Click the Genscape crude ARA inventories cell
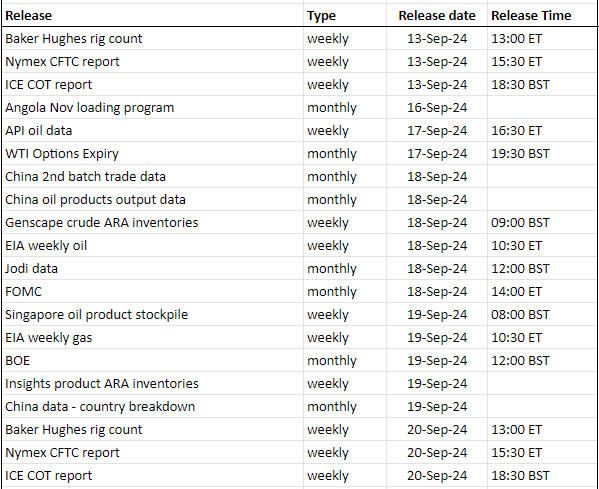Screen dimensions: 599x489 (x=152, y=222)
